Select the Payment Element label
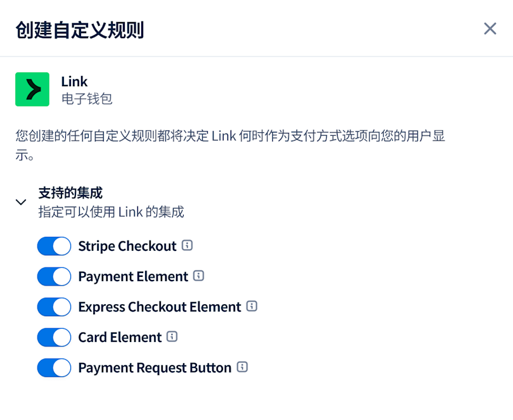 (132, 276)
